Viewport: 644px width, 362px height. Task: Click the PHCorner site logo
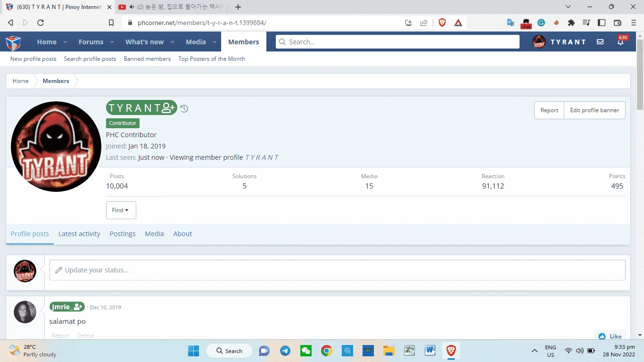coord(13,42)
